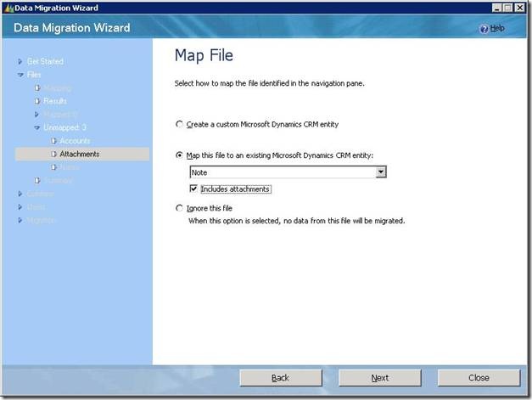Click the page icon beside Notes

(53, 167)
